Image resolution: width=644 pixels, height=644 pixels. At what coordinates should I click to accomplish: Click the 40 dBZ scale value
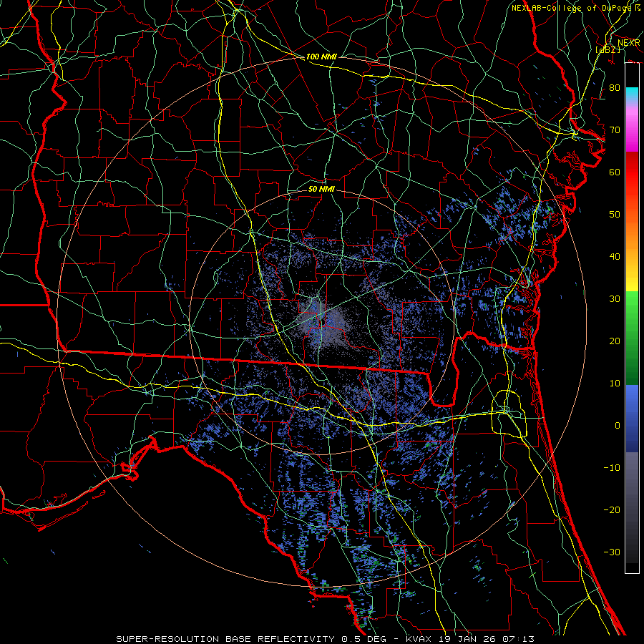pyautogui.click(x=615, y=257)
